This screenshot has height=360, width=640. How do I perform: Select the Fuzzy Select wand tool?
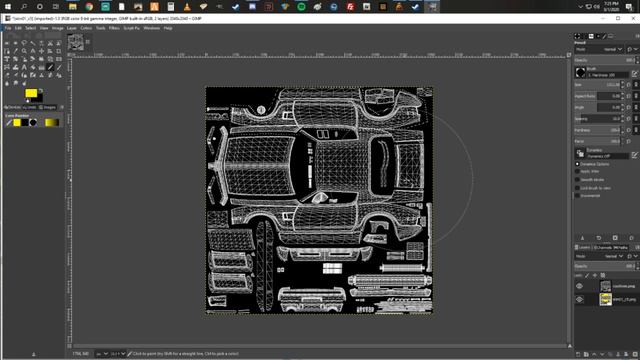pyautogui.click(x=33, y=43)
